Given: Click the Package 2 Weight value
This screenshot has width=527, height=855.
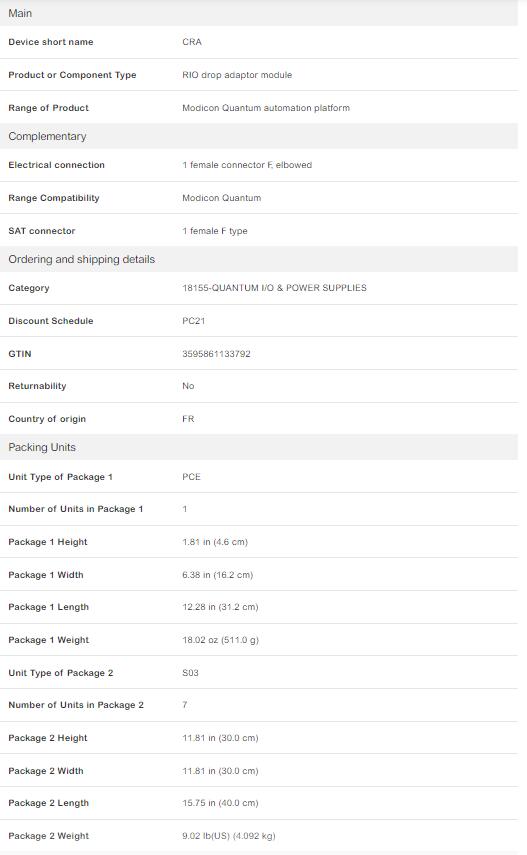Looking at the screenshot, I should click(229, 836).
